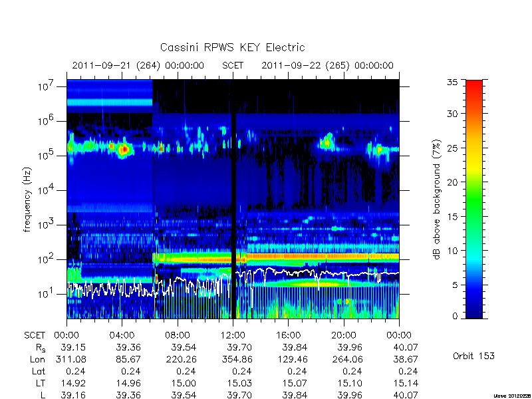
Task: Click the intense red emission burst near 04:00
Action: point(124,148)
